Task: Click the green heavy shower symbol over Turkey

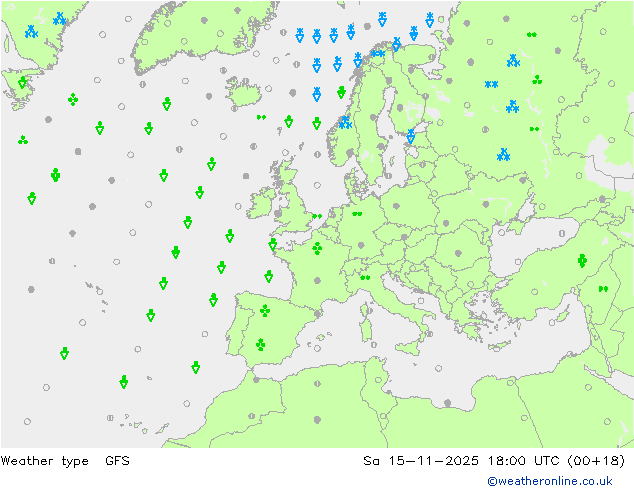Action: (x=582, y=261)
